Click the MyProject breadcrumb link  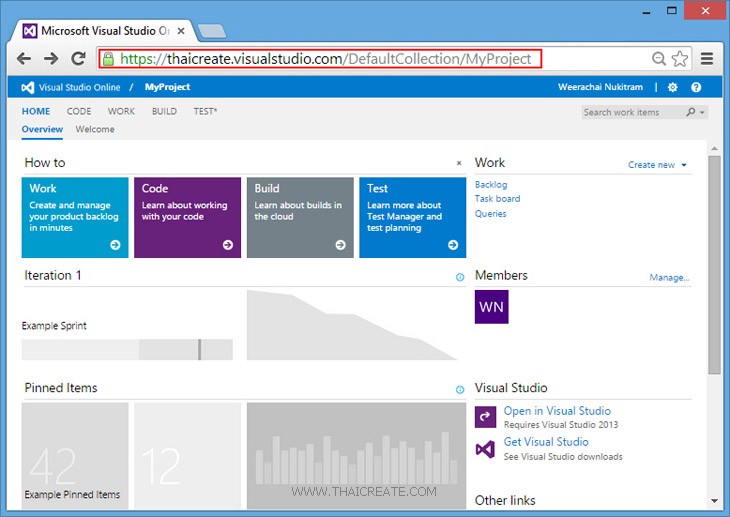click(167, 87)
